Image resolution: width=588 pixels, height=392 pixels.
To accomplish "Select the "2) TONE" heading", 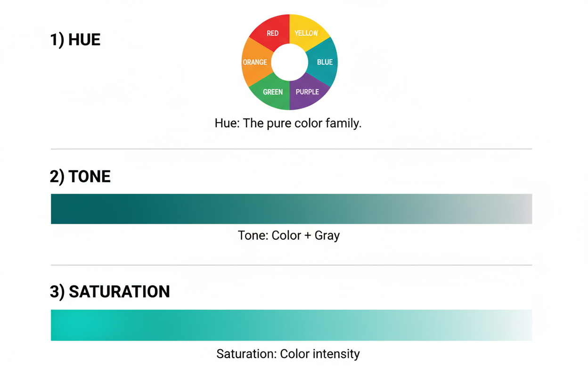I will (x=80, y=176).
